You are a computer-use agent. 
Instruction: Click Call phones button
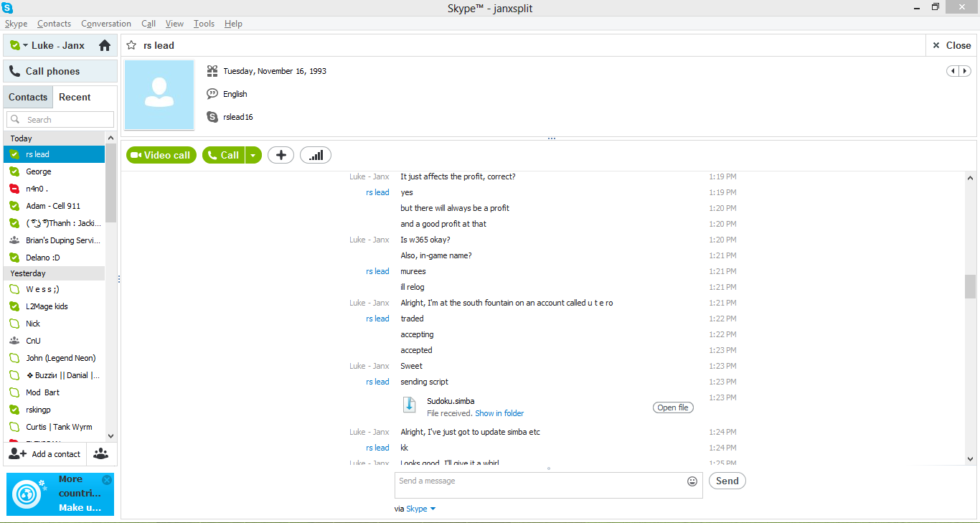coord(60,71)
